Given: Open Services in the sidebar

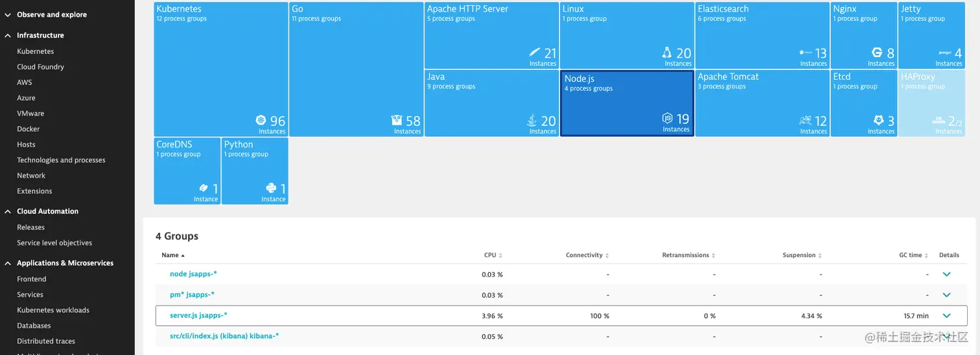Looking at the screenshot, I should point(30,295).
